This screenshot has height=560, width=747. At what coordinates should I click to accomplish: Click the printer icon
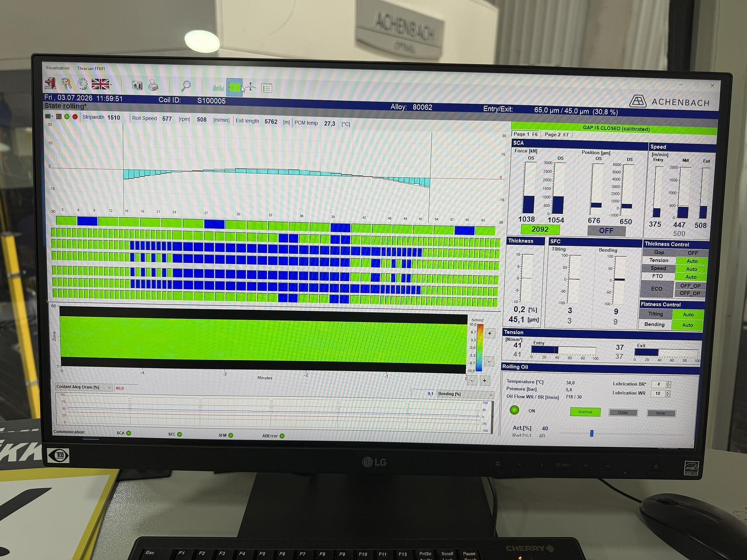153,86
